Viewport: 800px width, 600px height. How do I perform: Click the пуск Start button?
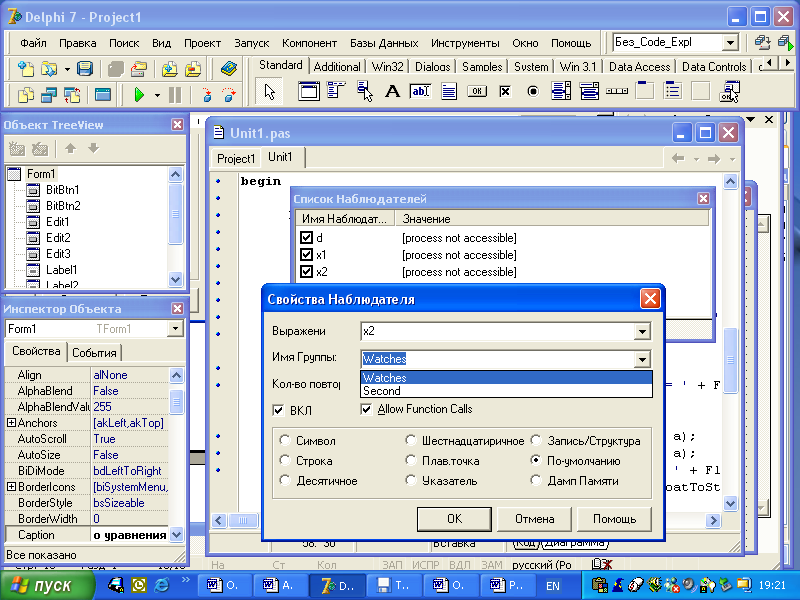(47, 585)
